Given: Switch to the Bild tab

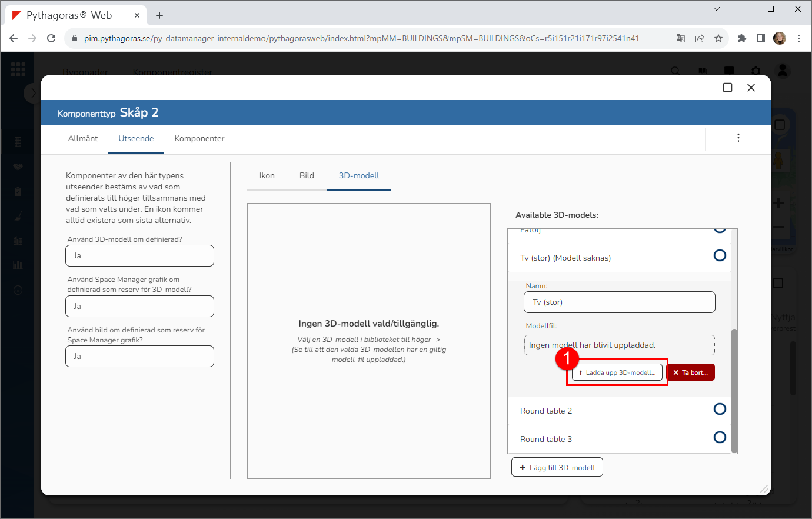Looking at the screenshot, I should pos(307,176).
